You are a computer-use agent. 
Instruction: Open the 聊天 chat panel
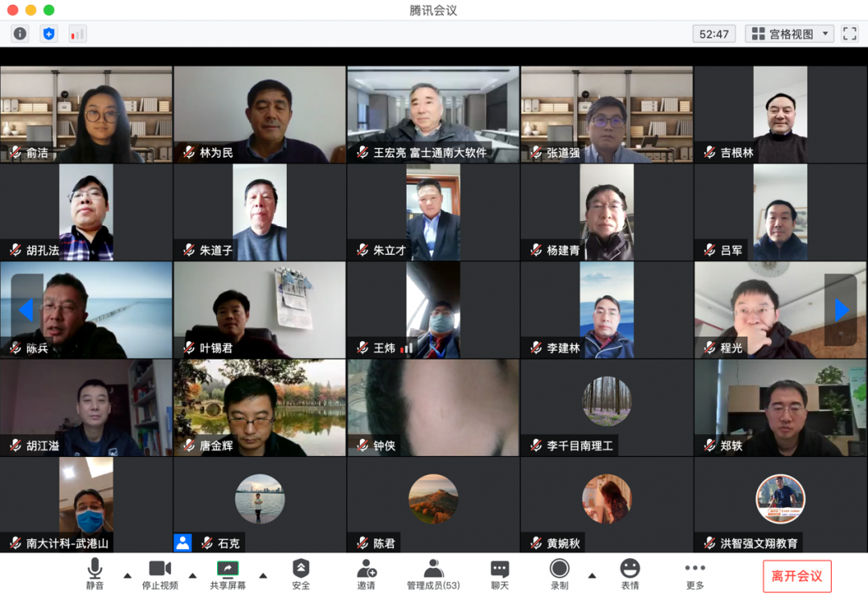coord(499,574)
